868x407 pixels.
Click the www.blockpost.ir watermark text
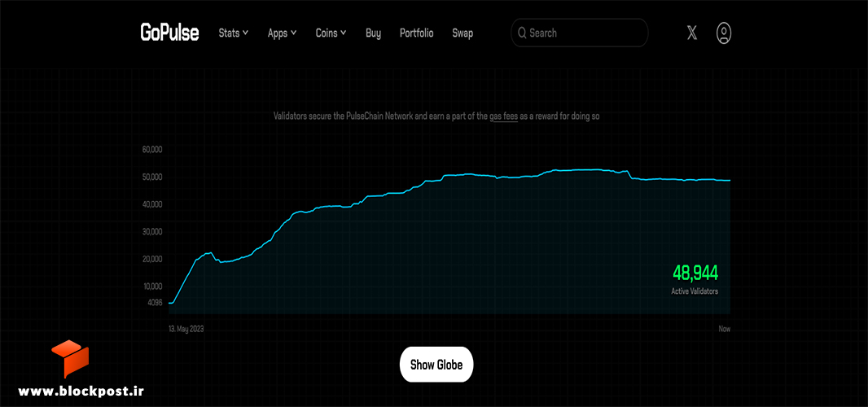[x=81, y=391]
